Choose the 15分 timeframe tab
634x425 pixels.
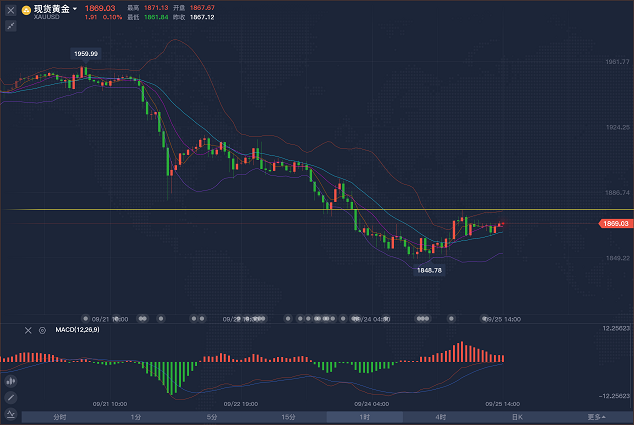click(x=288, y=417)
